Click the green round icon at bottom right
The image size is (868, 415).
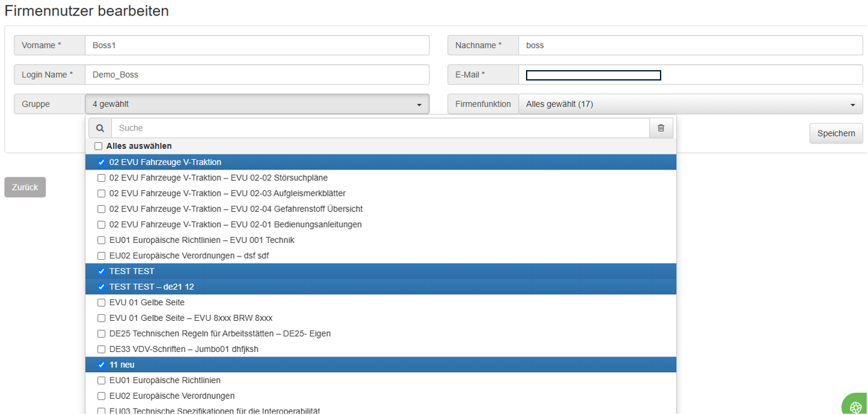[x=856, y=405]
